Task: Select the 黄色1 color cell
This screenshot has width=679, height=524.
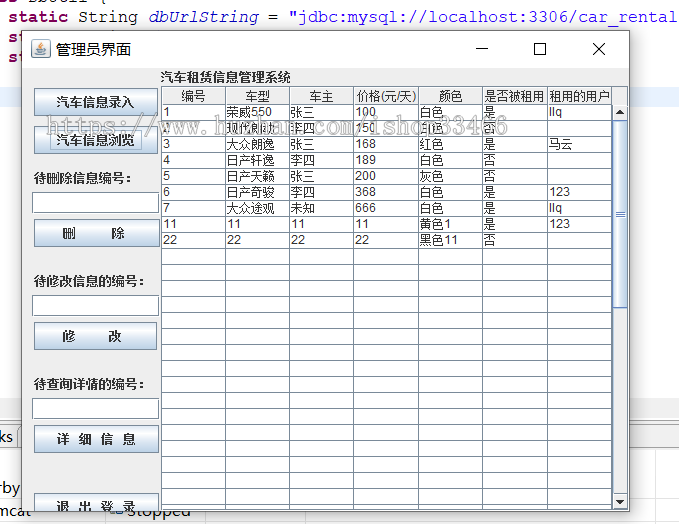Action: point(450,224)
